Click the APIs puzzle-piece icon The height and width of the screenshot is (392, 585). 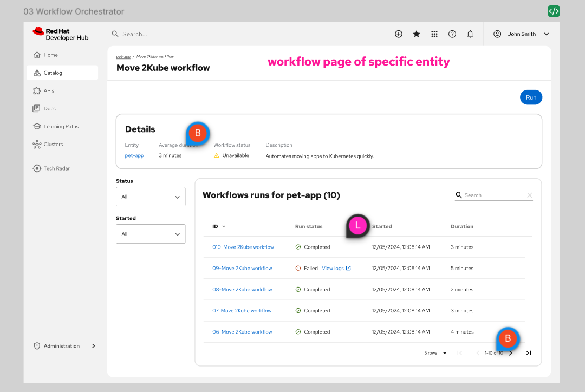tap(37, 90)
